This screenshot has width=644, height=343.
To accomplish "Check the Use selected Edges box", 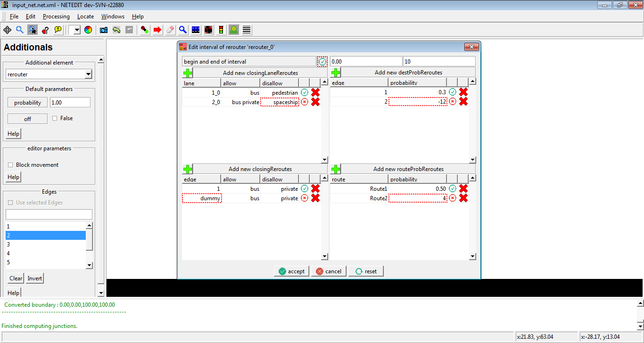I will coord(11,203).
